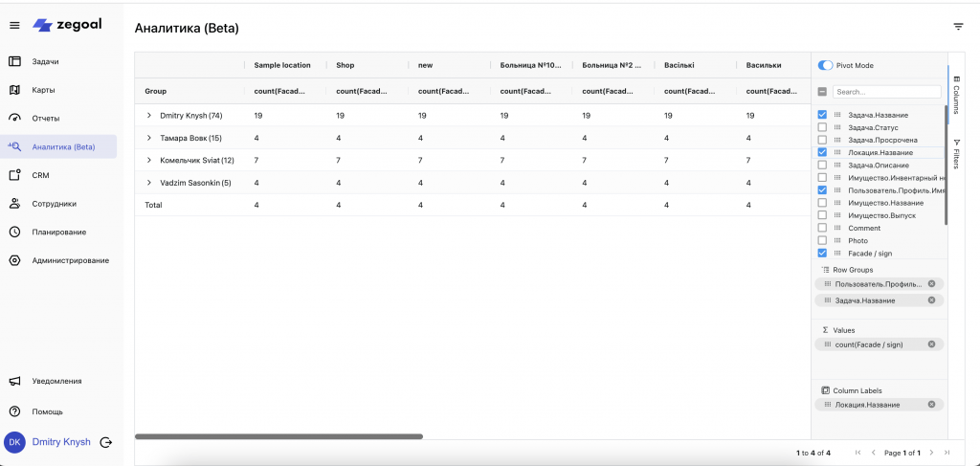Image resolution: width=980 pixels, height=466 pixels.
Task: Enable the Comment column checkbox
Action: (x=822, y=228)
